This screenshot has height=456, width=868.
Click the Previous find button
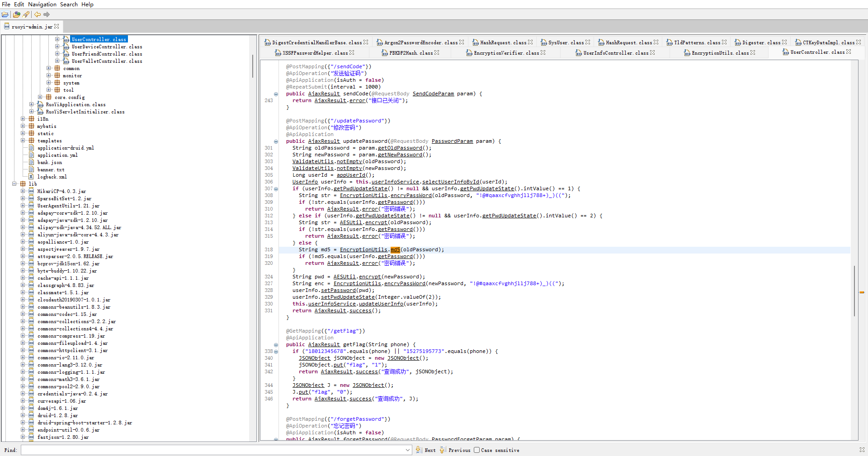pyautogui.click(x=455, y=450)
